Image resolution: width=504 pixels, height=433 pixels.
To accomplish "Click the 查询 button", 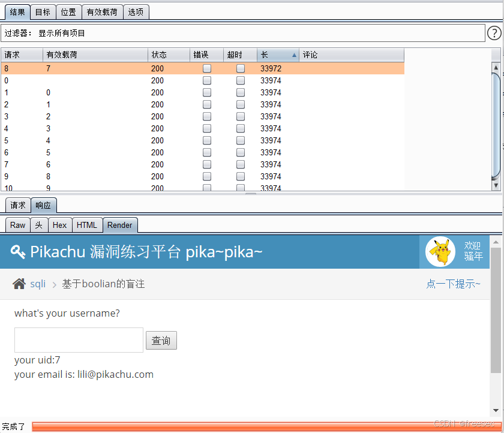I will 161,341.
